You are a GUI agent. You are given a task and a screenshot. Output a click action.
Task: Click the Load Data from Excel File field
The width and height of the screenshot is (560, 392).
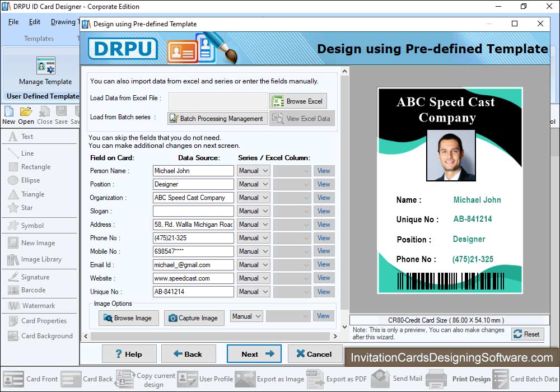218,101
